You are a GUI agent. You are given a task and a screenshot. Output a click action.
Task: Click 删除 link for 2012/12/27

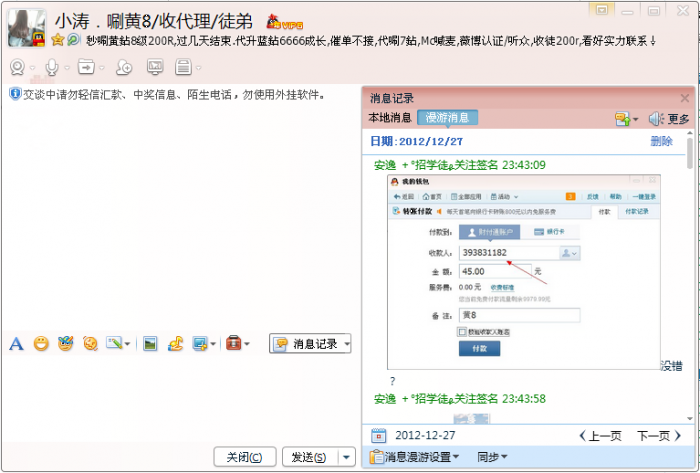pos(661,141)
